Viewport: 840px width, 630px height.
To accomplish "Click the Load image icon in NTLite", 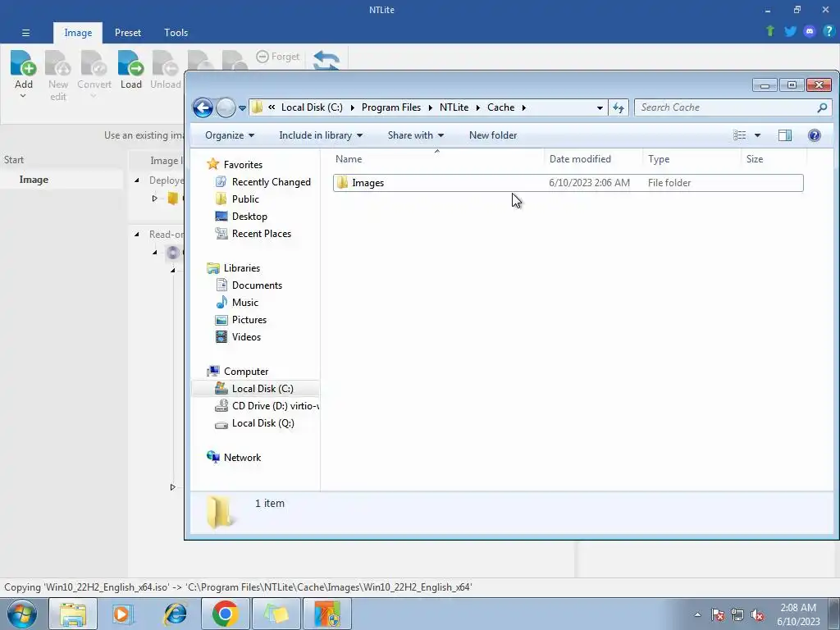I will click(x=130, y=63).
